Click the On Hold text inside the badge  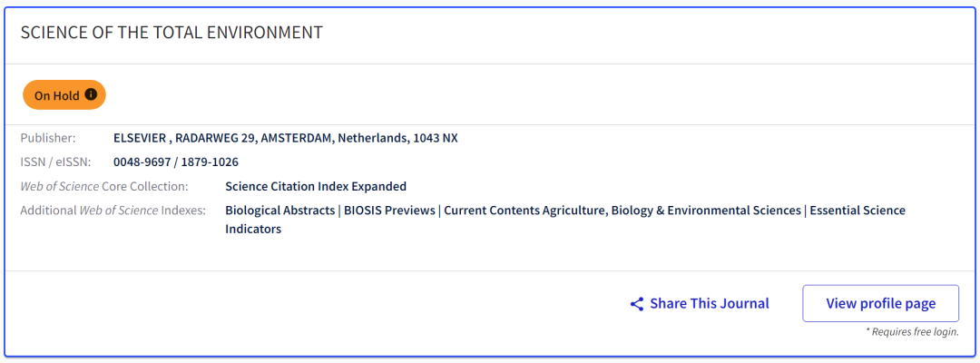click(57, 95)
